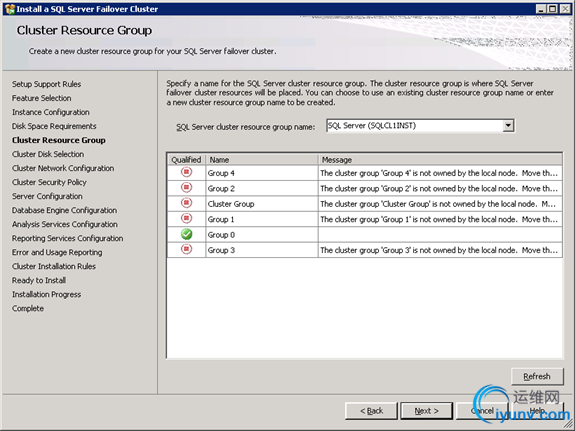Select Database Engine Configuration in sidebar

point(64,210)
